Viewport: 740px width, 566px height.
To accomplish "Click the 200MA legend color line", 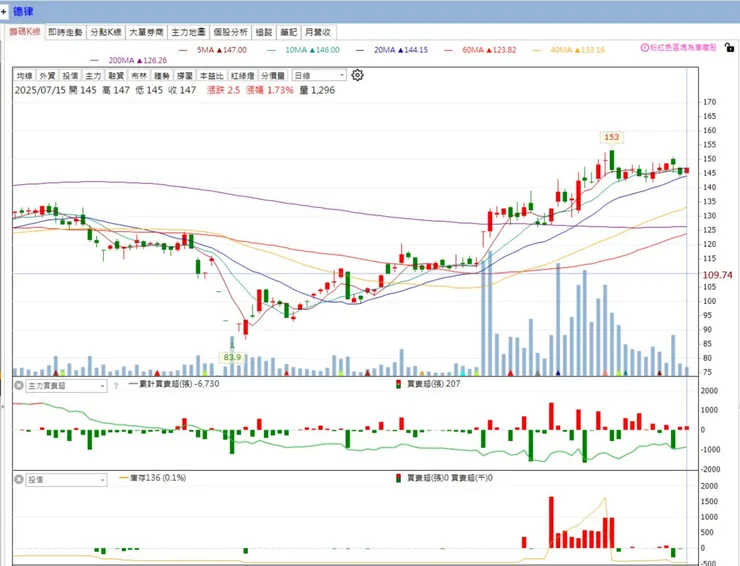I will coord(94,60).
